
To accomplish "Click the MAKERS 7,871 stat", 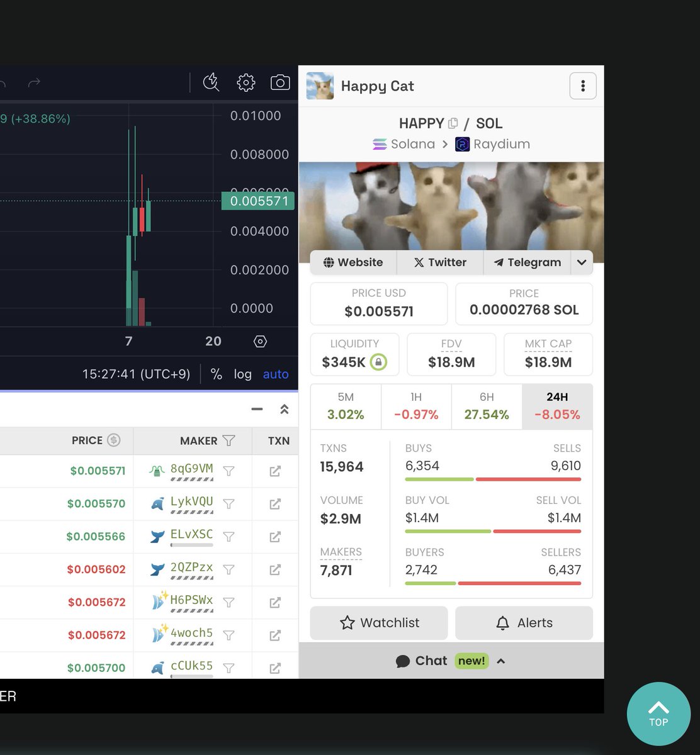I will [x=341, y=562].
